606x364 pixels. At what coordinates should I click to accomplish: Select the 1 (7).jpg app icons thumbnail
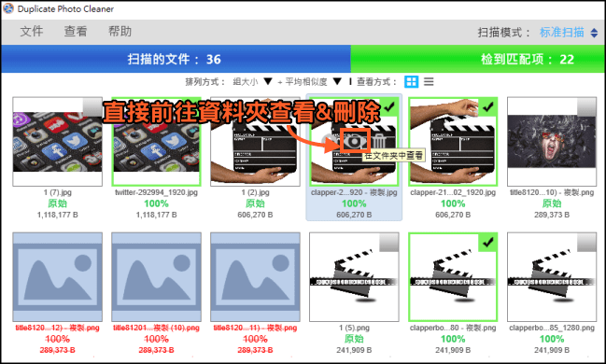click(57, 142)
